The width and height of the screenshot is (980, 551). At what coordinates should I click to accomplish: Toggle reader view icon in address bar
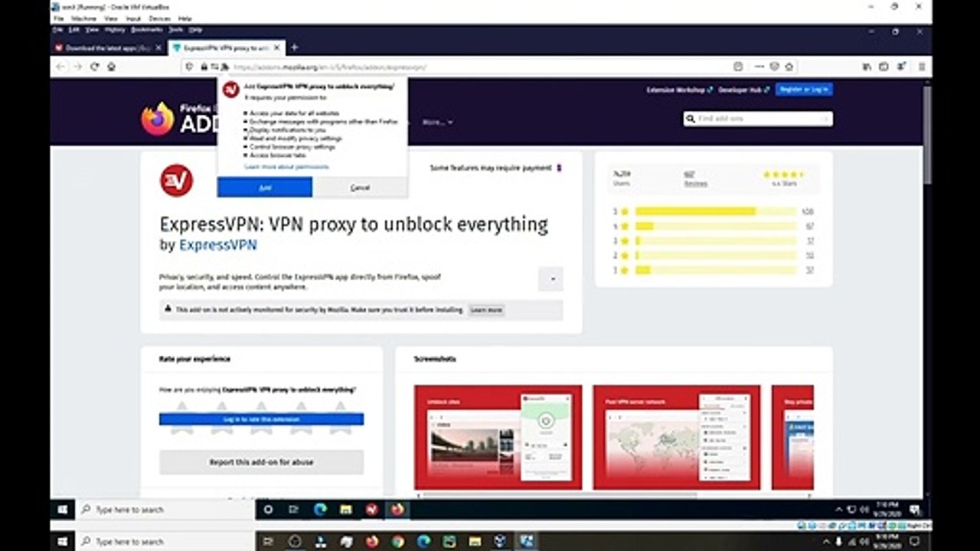click(738, 67)
